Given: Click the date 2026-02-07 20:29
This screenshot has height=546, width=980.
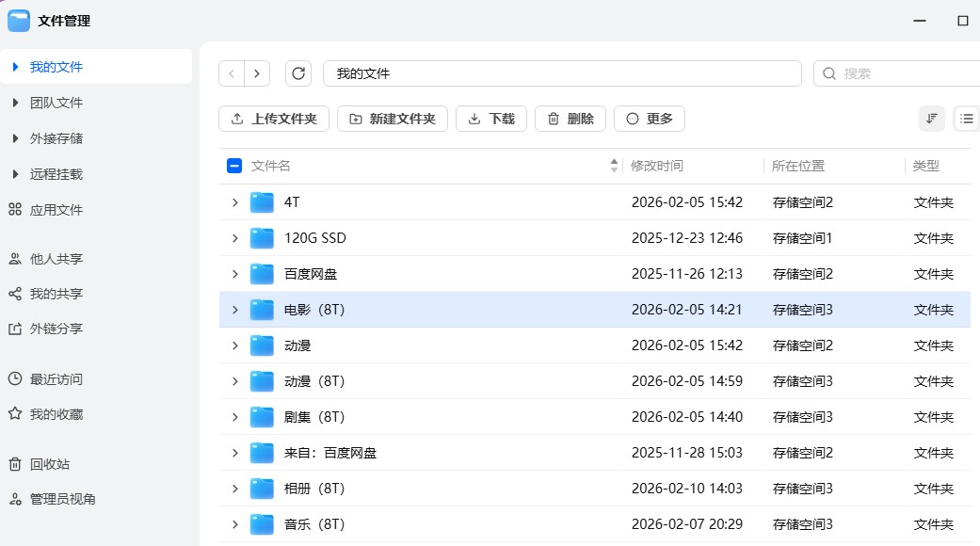Looking at the screenshot, I should [x=687, y=524].
